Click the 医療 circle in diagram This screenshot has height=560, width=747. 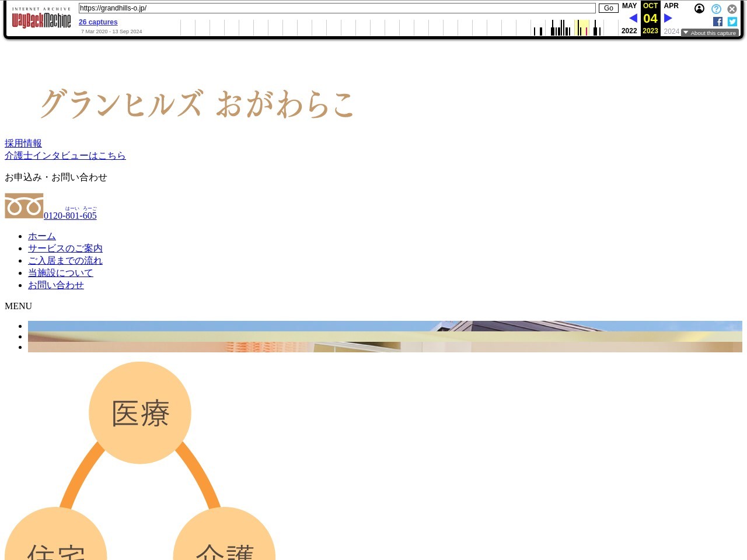click(x=140, y=413)
